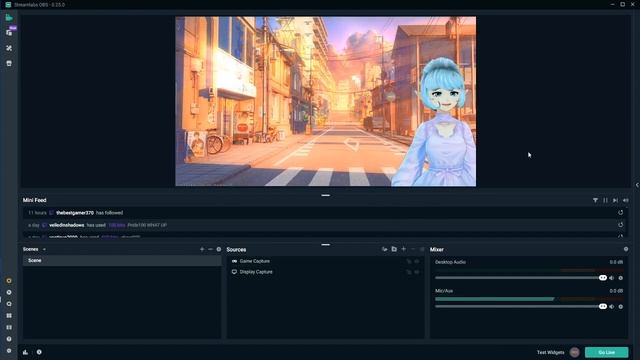
Task: Open Mic/Aux settings gear
Action: click(x=621, y=307)
